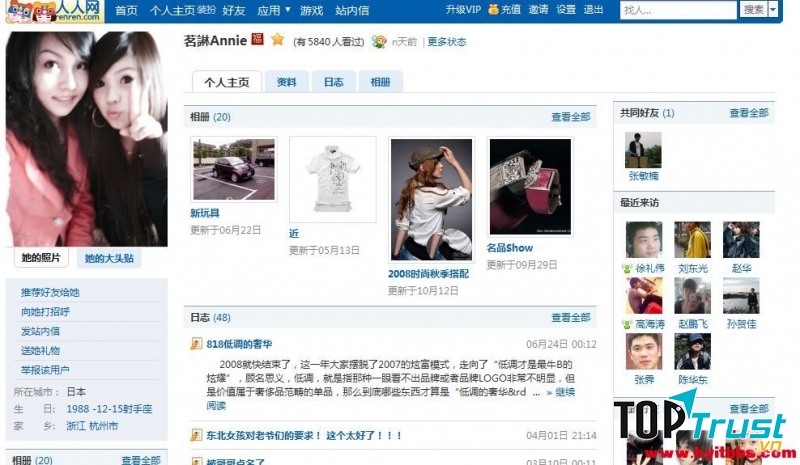Click the red VIP badge beside 茗謝Annie

pyautogui.click(x=257, y=40)
